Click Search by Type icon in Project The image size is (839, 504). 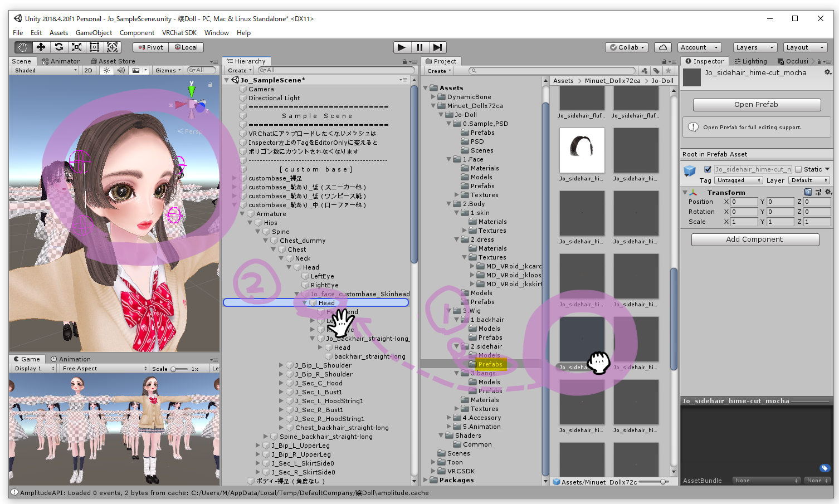(x=645, y=71)
